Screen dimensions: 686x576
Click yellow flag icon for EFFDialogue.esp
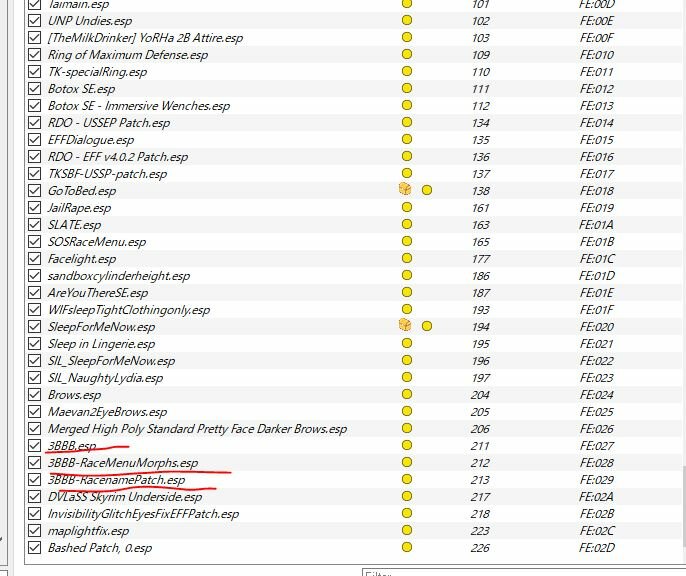point(407,139)
